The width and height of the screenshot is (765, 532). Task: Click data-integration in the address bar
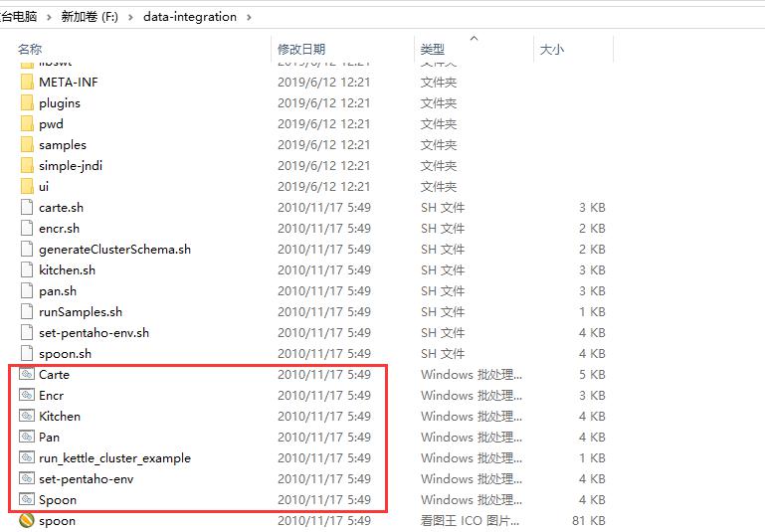[190, 17]
